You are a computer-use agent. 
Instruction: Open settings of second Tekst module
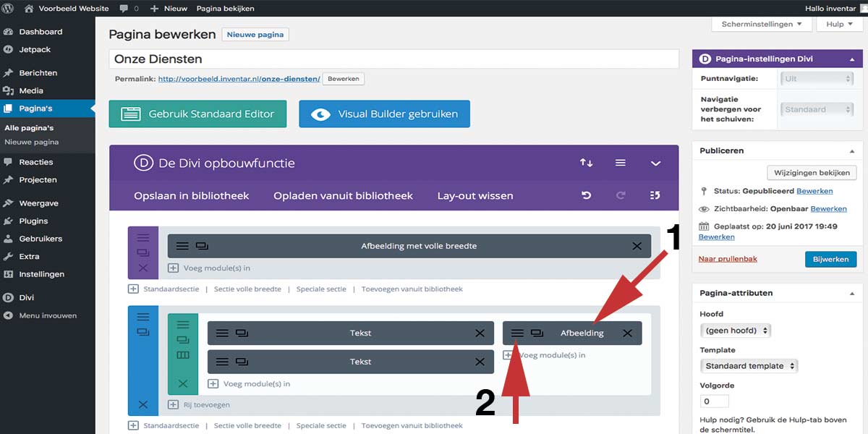tap(222, 362)
